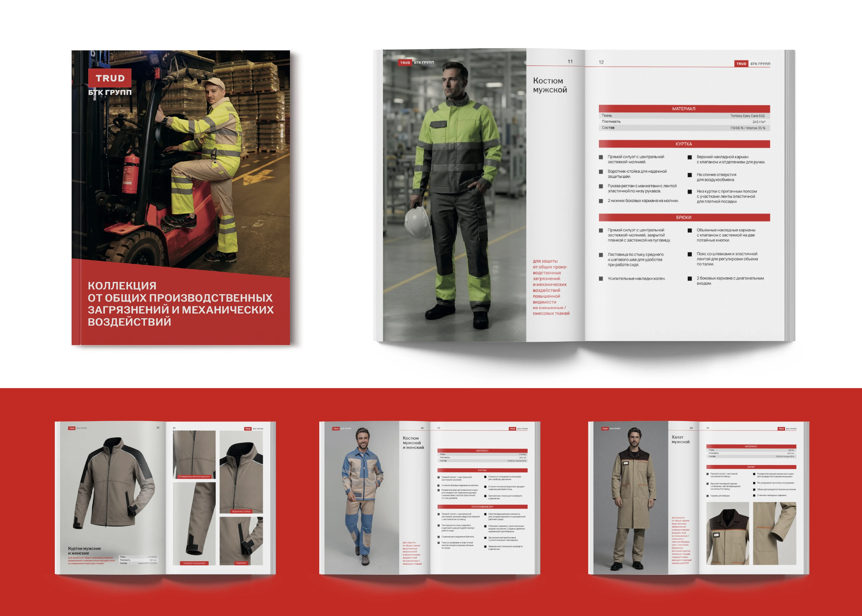Click the bullet '2 боковых кармана с диагональным входом.'

[x=730, y=281]
